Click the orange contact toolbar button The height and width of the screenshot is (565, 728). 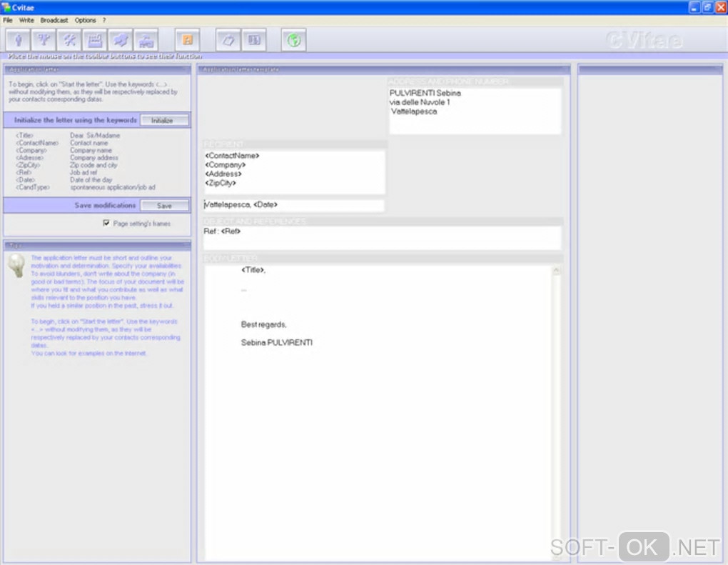point(188,40)
